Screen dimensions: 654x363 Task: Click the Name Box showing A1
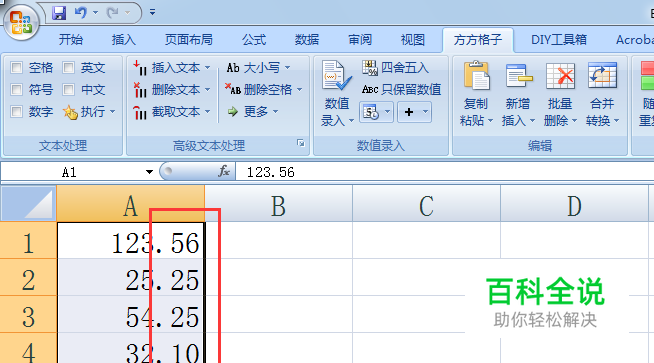(x=71, y=172)
